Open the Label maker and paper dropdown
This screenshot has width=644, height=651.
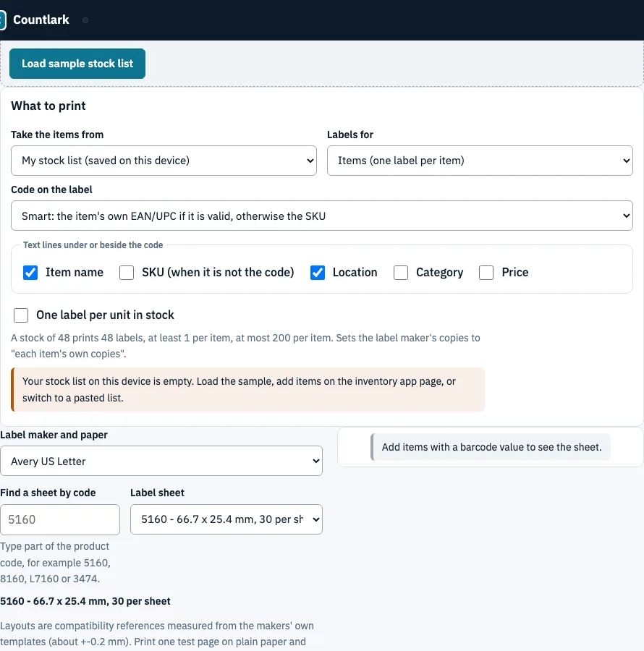[x=161, y=461]
